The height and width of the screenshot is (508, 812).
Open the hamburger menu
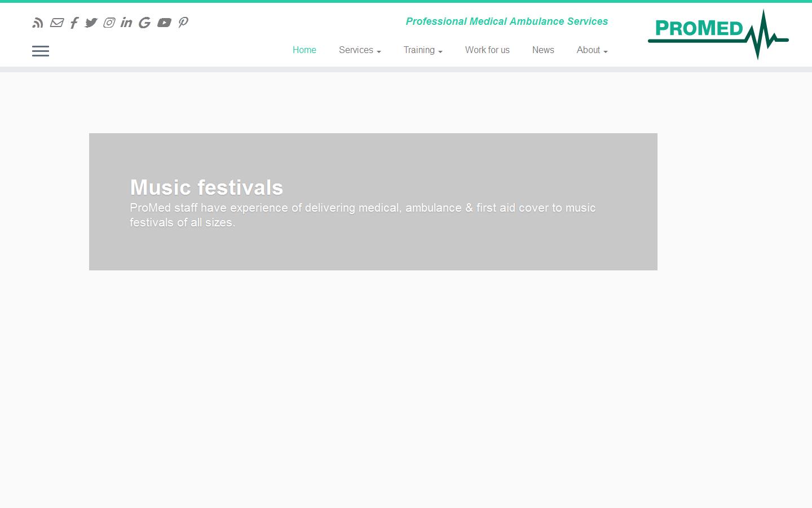pos(40,51)
